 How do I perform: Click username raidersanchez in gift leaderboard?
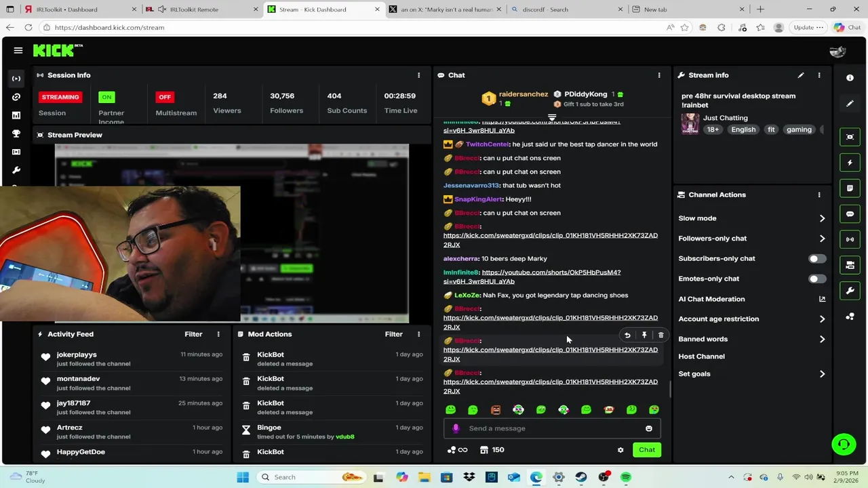524,94
